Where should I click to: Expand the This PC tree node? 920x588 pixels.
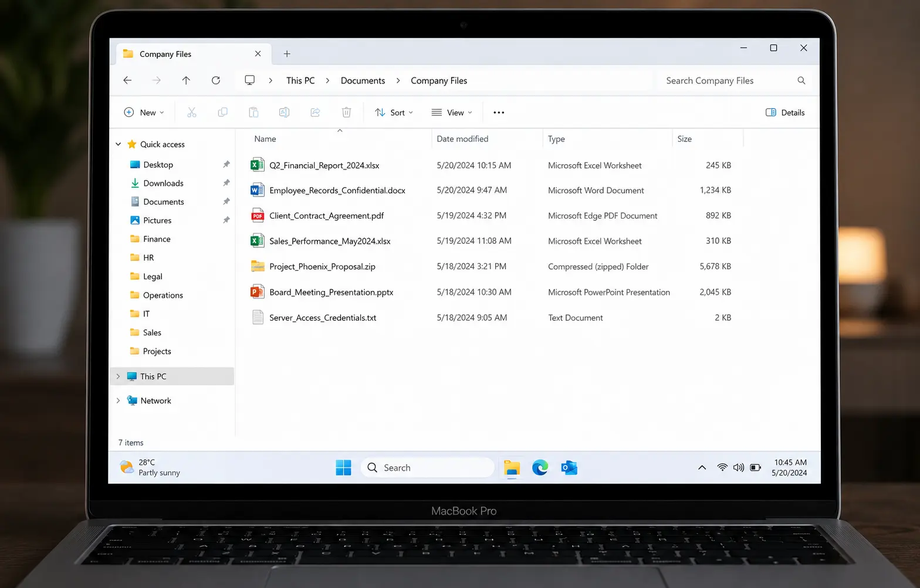coord(118,376)
